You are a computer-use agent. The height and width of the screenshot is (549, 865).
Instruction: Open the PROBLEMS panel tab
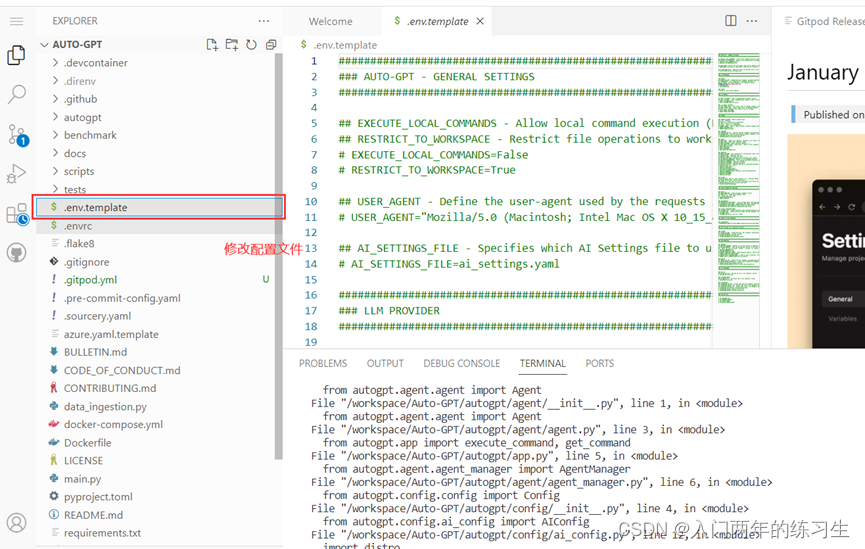tap(323, 364)
